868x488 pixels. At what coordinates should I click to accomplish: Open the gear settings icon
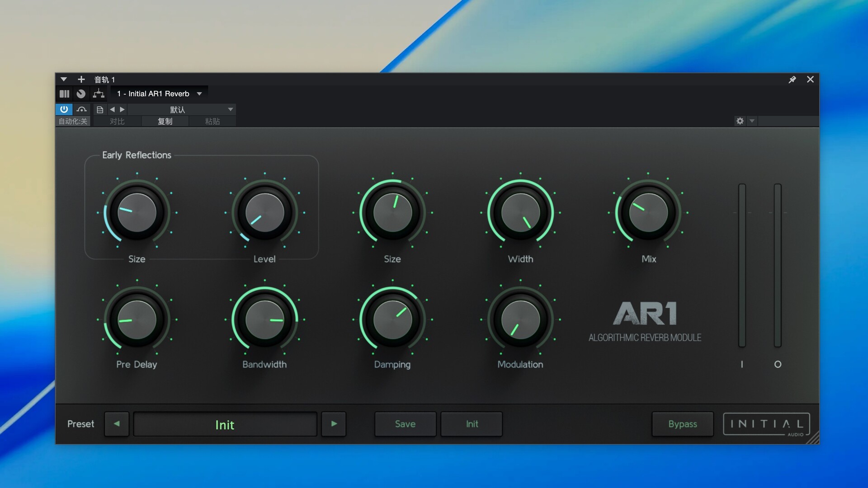point(740,121)
